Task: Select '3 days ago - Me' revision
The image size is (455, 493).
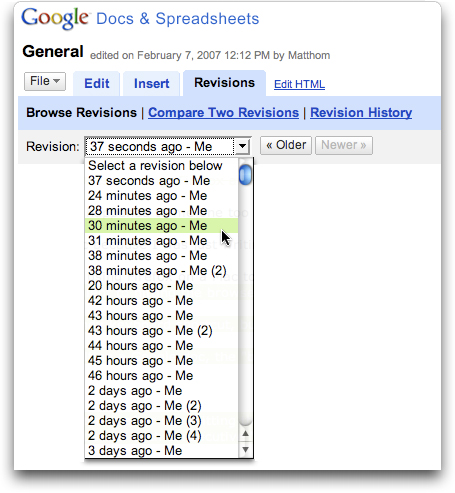Action: 162,451
